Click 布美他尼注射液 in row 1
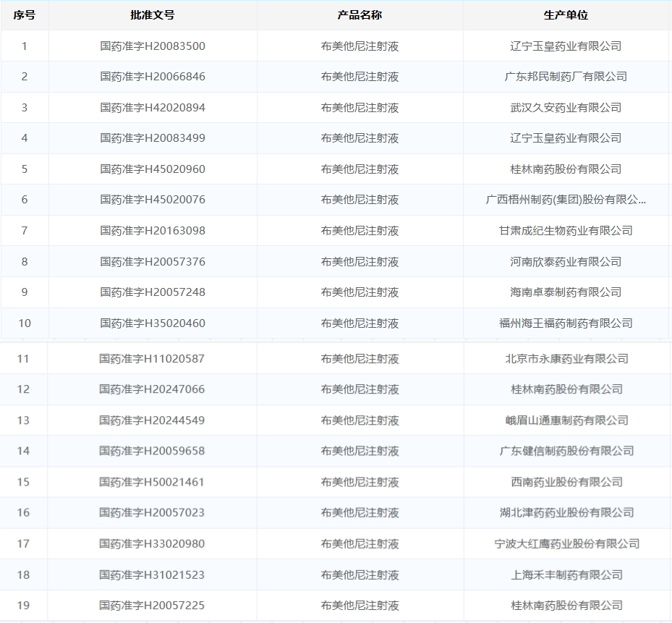This screenshot has width=672, height=623. [360, 46]
